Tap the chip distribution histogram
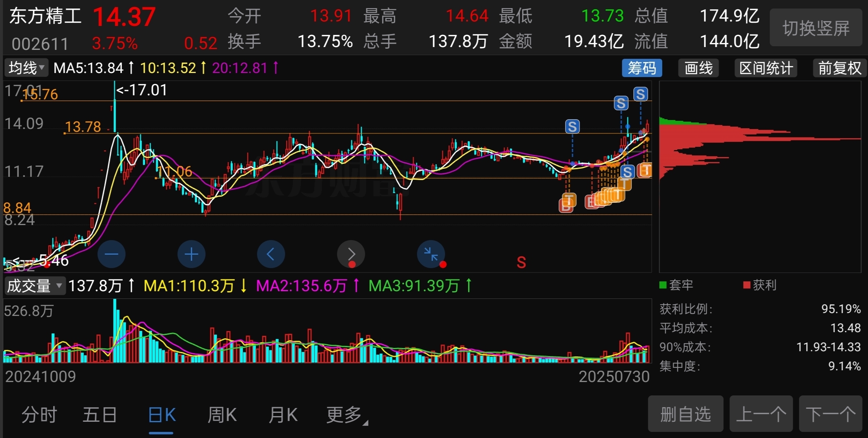Screen dimensions: 868x438 click(760, 176)
